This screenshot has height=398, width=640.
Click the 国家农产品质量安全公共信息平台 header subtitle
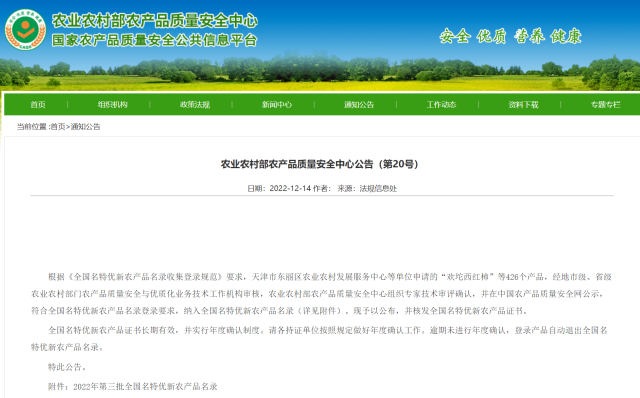tap(154, 40)
